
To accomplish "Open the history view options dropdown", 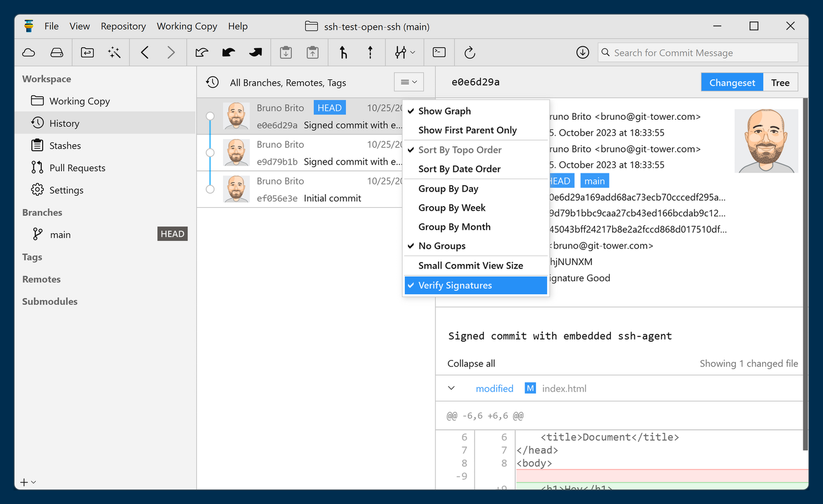I will pyautogui.click(x=409, y=82).
